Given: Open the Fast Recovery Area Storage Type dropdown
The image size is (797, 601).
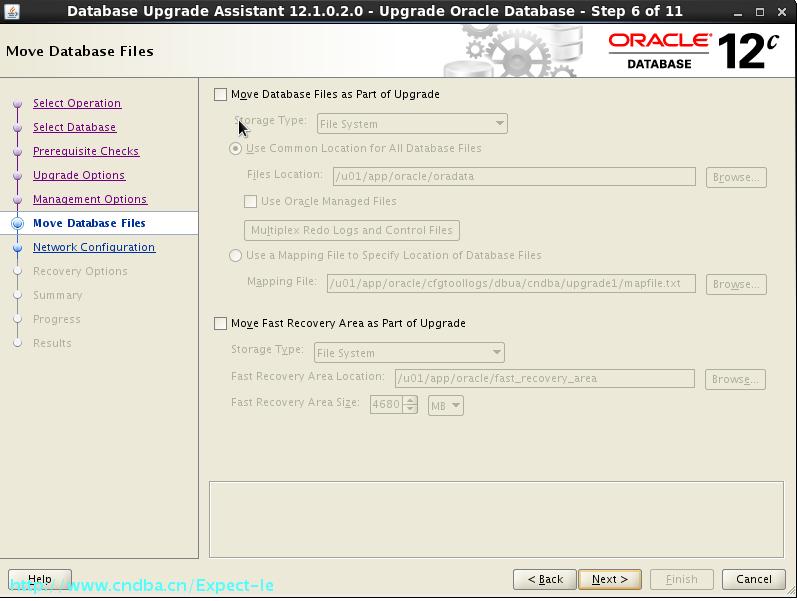Looking at the screenshot, I should [409, 352].
